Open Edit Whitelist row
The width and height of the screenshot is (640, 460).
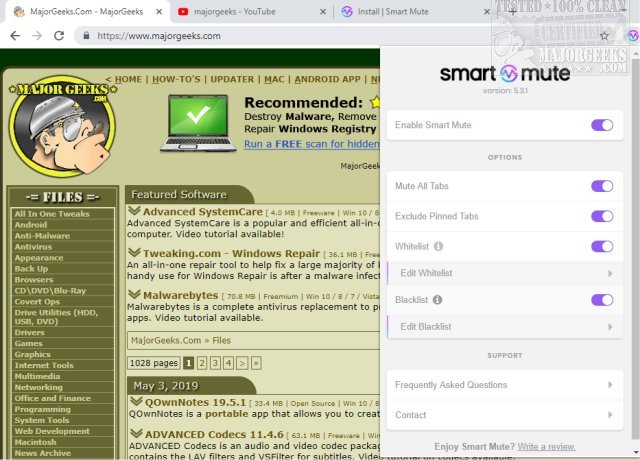[505, 273]
